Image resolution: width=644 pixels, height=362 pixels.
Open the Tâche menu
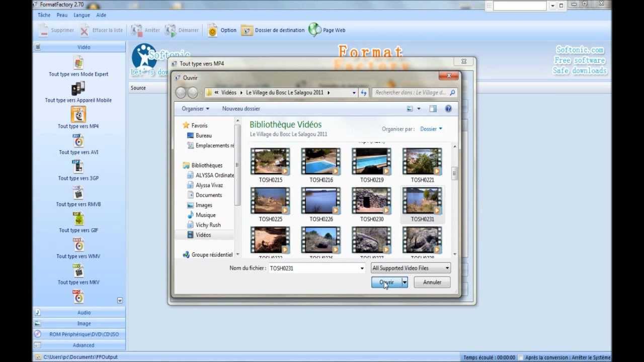[44, 15]
